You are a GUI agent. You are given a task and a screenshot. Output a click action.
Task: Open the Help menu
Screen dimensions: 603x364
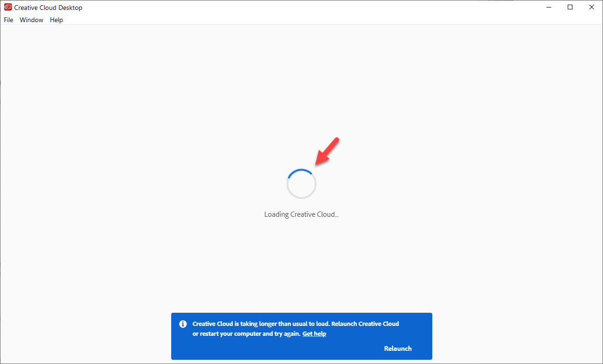click(x=56, y=20)
